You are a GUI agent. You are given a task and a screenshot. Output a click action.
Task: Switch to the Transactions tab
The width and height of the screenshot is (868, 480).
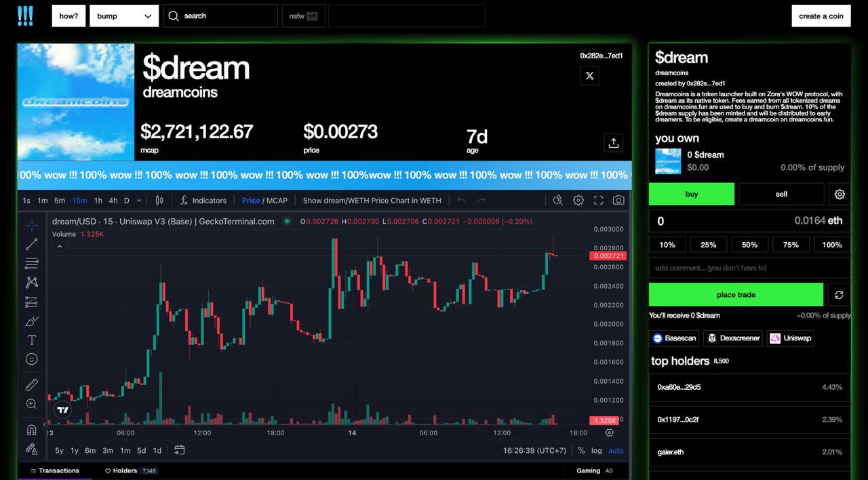54,471
